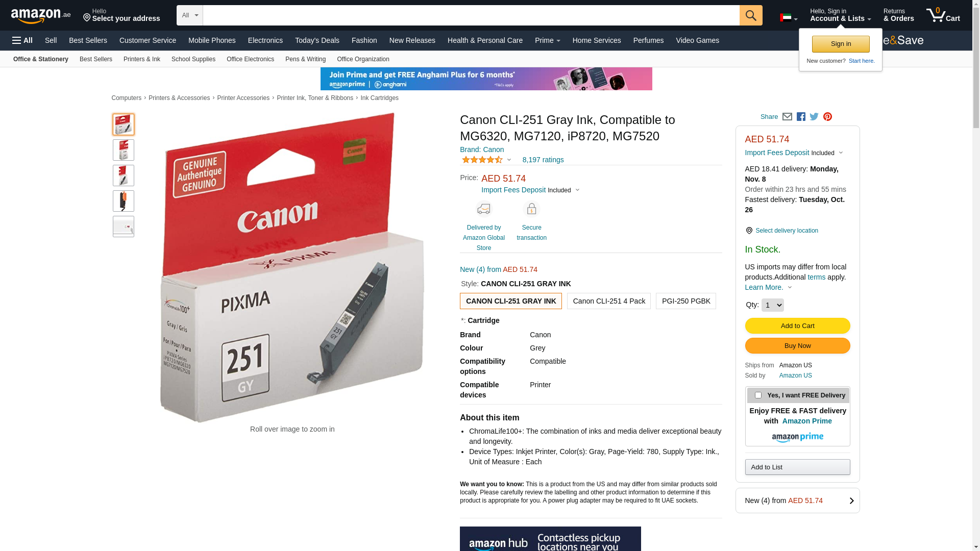The width and height of the screenshot is (980, 551).
Task: Share product on Pinterest icon
Action: pyautogui.click(x=827, y=117)
